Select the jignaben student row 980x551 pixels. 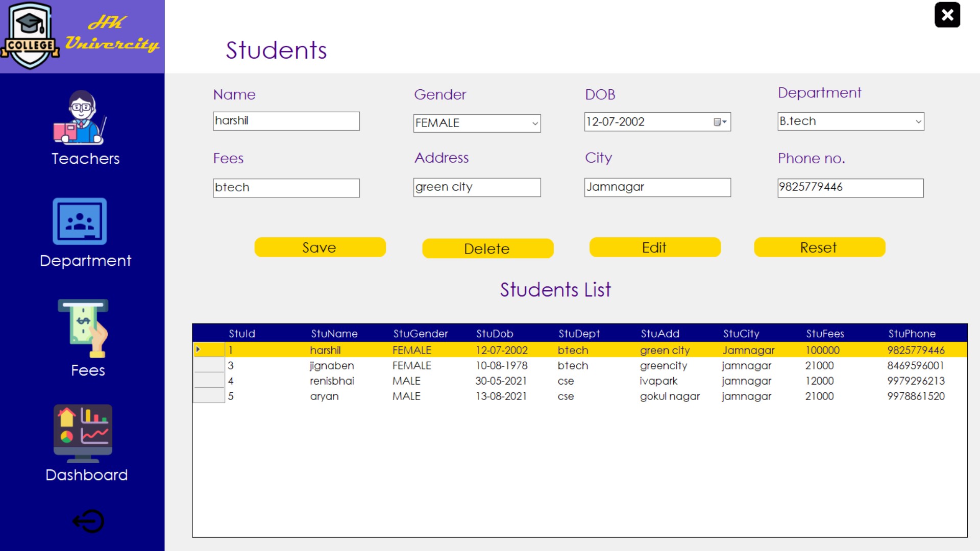tap(332, 366)
